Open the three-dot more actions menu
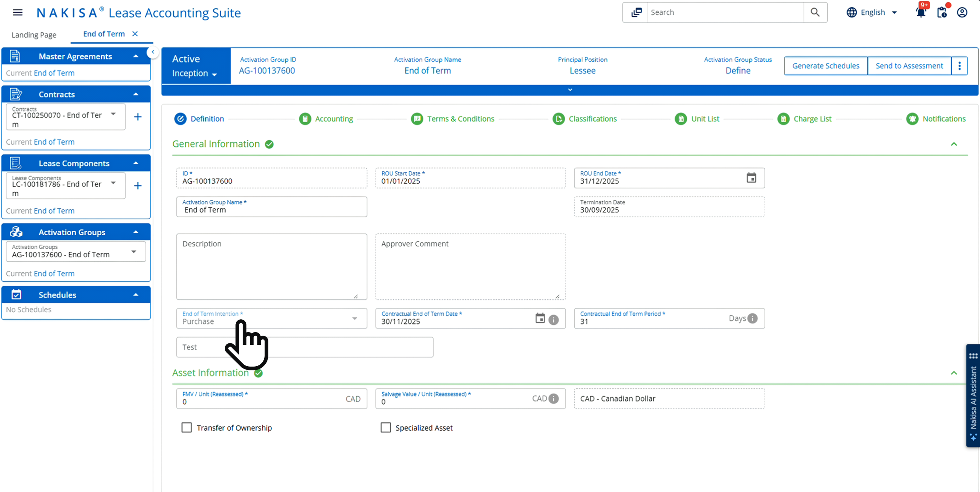This screenshot has width=980, height=492. coord(959,66)
